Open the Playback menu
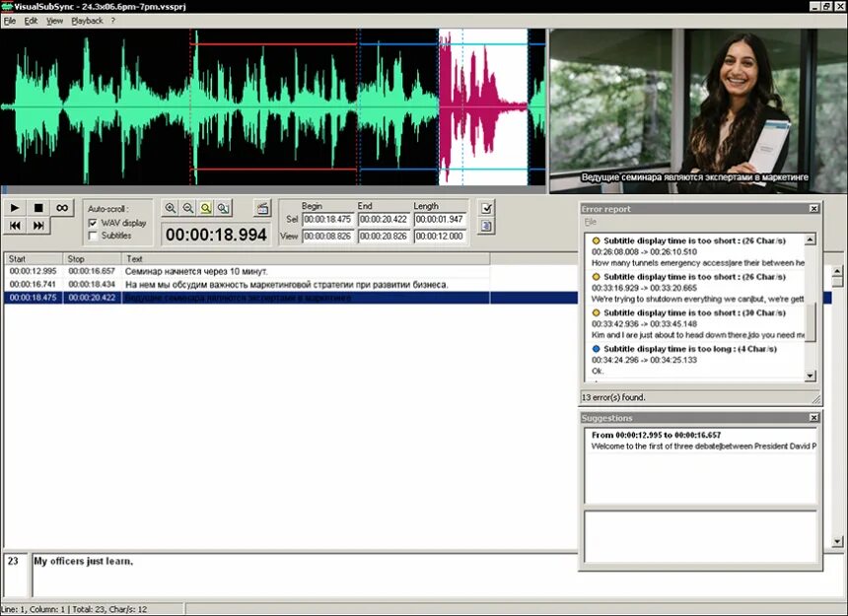Screen dimensions: 848x616 coord(87,21)
